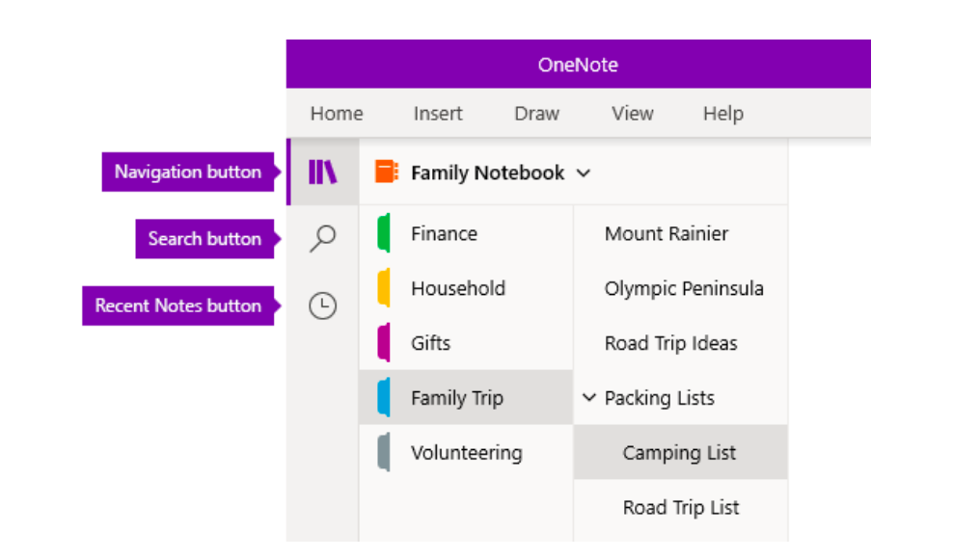The height and width of the screenshot is (559, 980).
Task: Open the Help tab
Action: [x=723, y=113]
